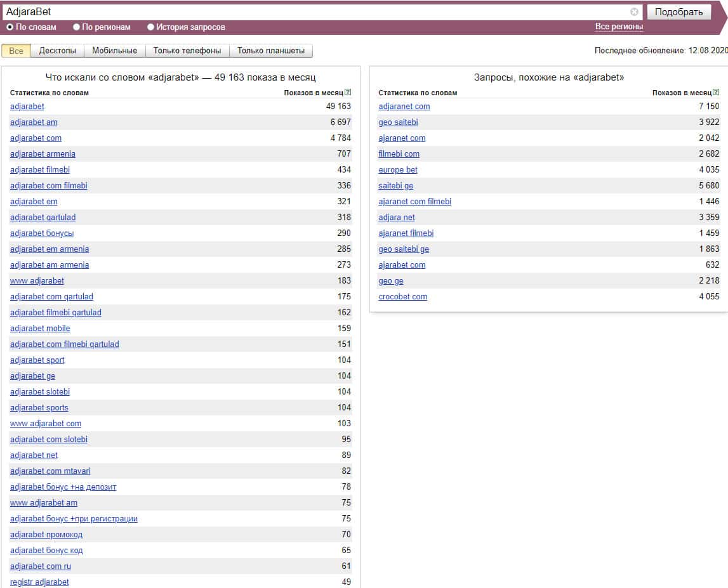The image size is (728, 588).
Task: Switch to the Только телефоны tab
Action: [187, 51]
